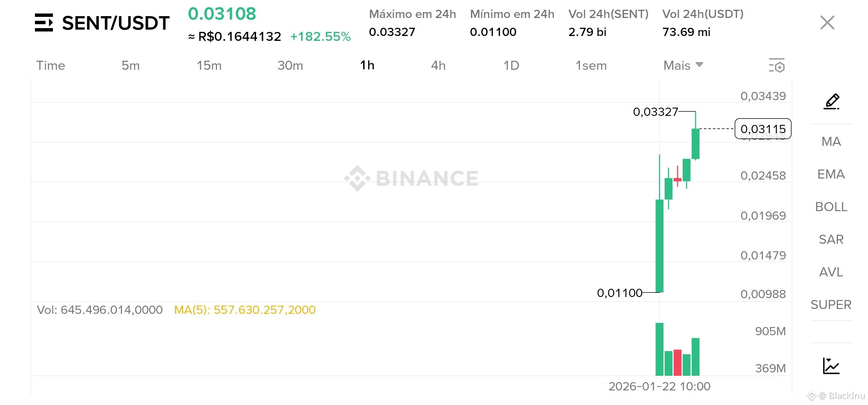Toggle the EMA indicator

831,174
